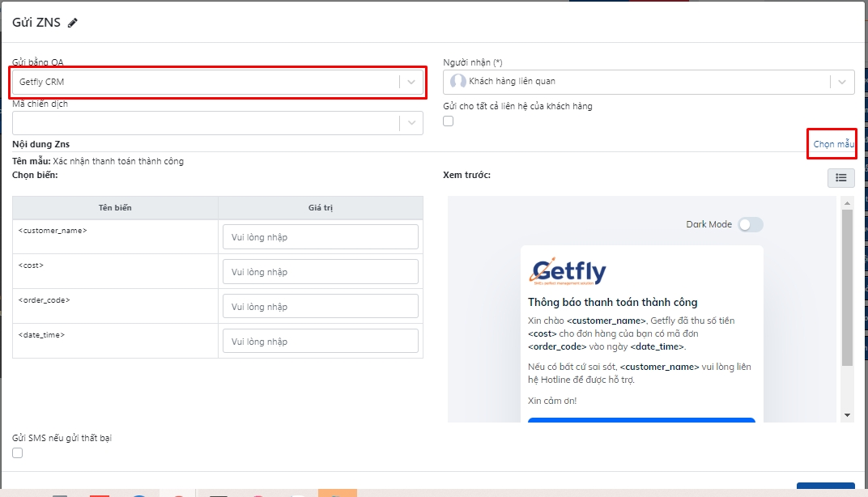The height and width of the screenshot is (497, 868).
Task: Click the pencil edit icon beside Gửi ZNS
Action: coord(73,23)
